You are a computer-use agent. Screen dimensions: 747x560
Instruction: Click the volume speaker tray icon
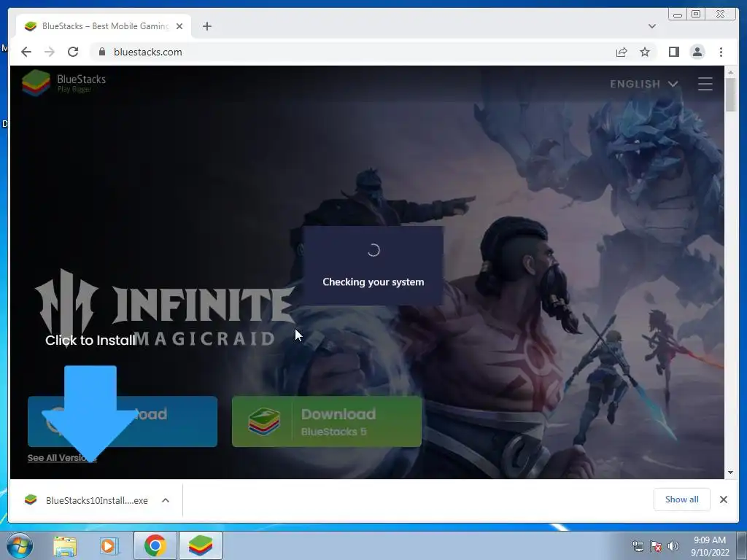[673, 546]
